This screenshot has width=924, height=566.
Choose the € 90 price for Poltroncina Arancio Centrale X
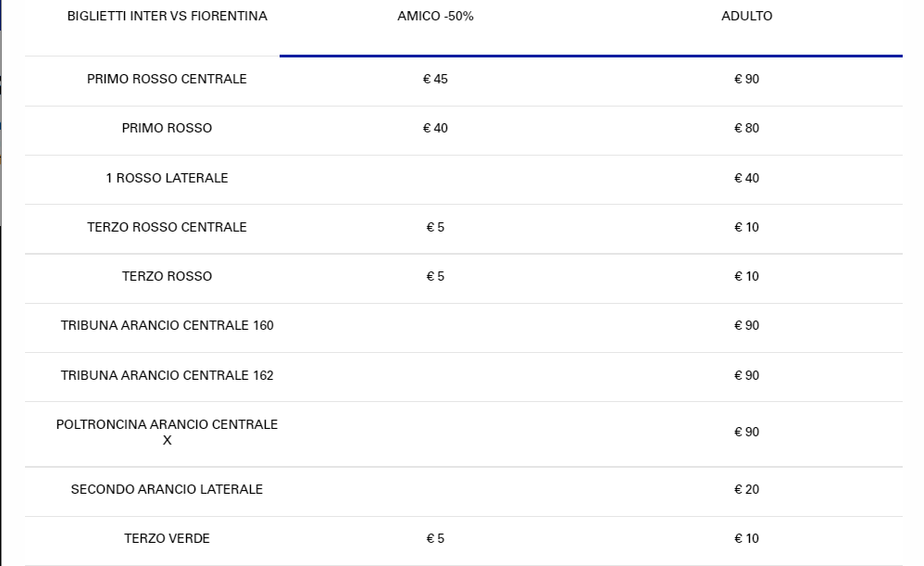tap(746, 432)
